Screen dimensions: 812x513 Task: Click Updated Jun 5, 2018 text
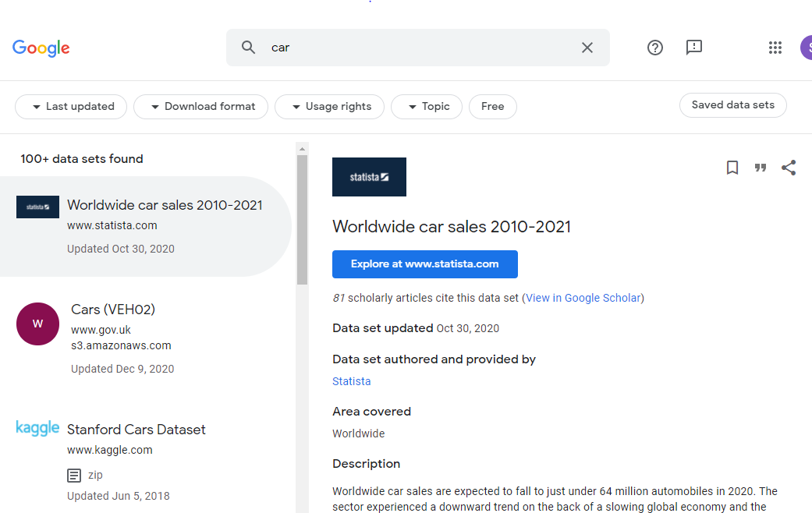(x=119, y=496)
